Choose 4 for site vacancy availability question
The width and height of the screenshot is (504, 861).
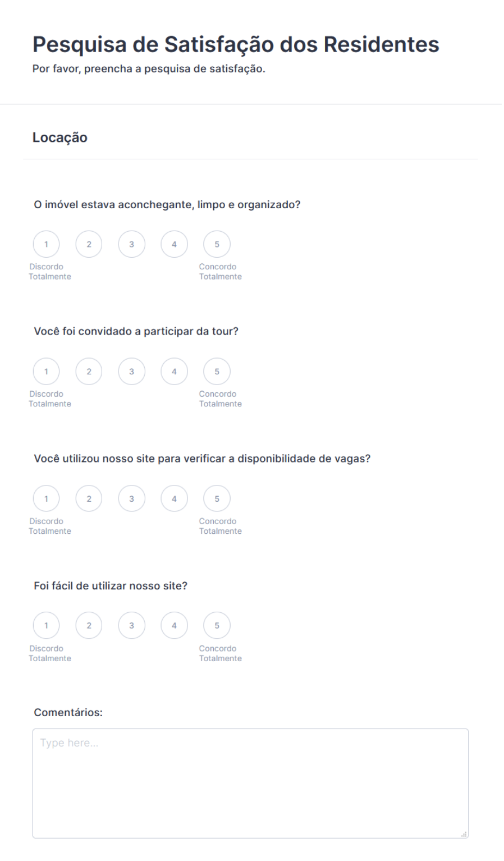point(175,499)
